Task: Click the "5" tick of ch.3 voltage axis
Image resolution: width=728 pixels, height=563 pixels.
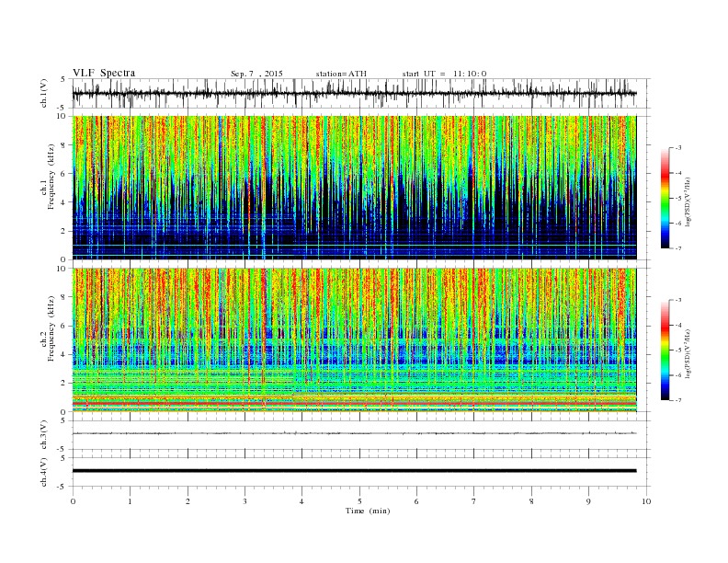Action: tap(64, 420)
